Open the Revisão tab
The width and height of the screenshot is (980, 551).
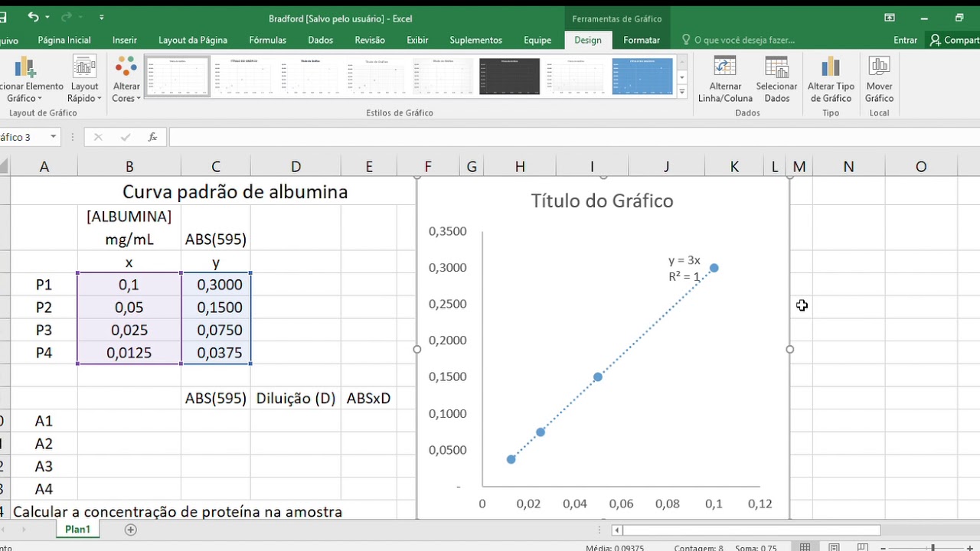[x=370, y=40]
